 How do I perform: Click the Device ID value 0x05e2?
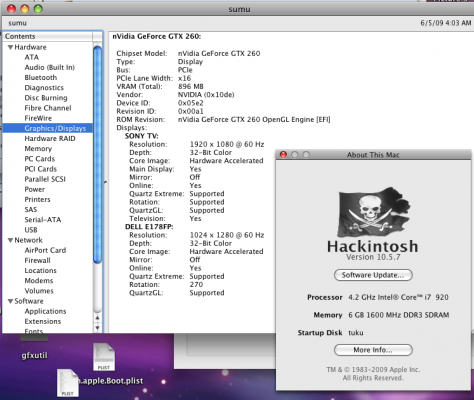(x=191, y=103)
